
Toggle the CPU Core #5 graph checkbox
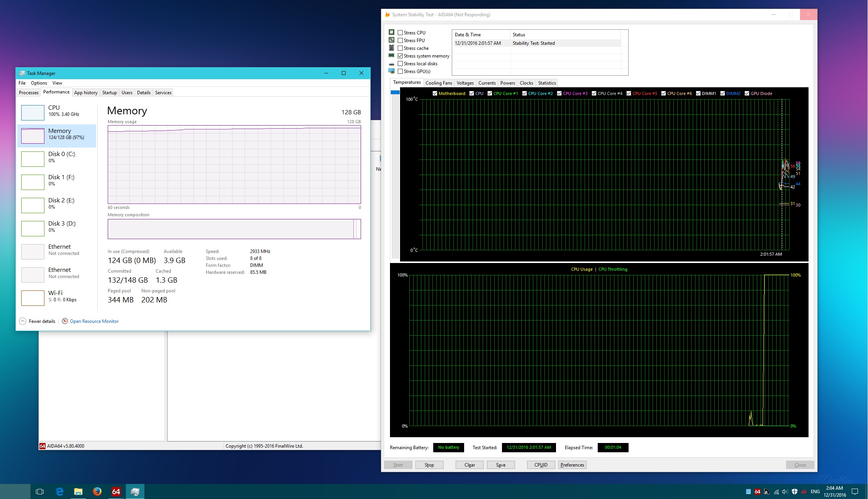(x=629, y=93)
